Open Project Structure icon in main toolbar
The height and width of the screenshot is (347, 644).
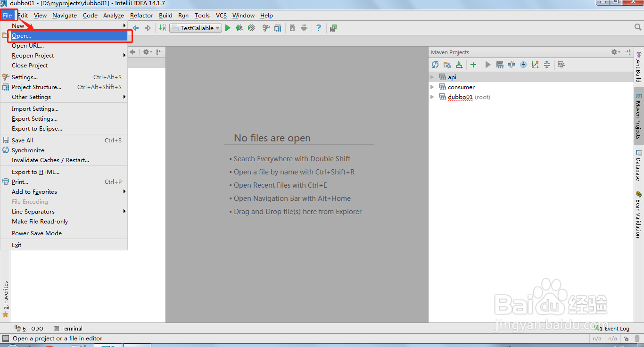[278, 28]
